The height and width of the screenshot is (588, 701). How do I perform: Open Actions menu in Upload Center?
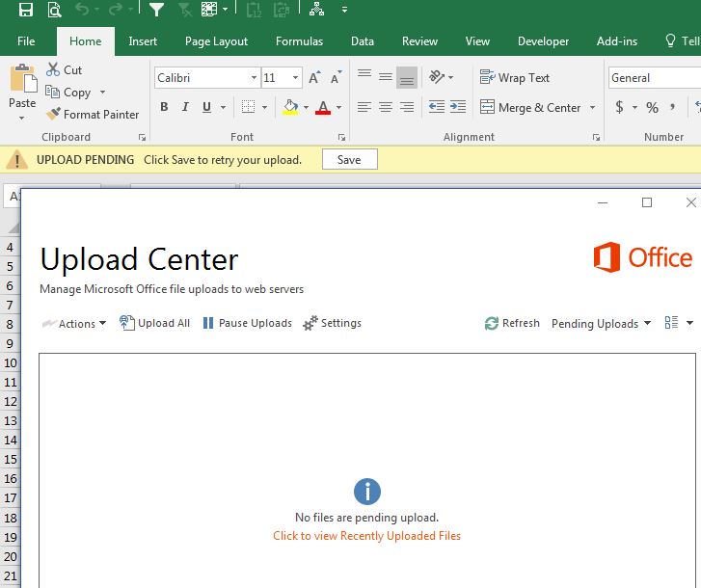point(74,323)
